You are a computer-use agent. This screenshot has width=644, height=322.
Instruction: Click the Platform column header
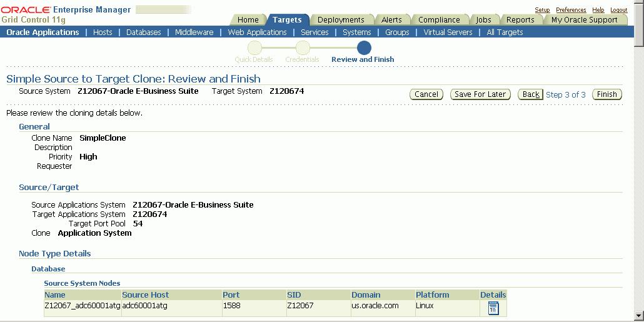point(447,295)
